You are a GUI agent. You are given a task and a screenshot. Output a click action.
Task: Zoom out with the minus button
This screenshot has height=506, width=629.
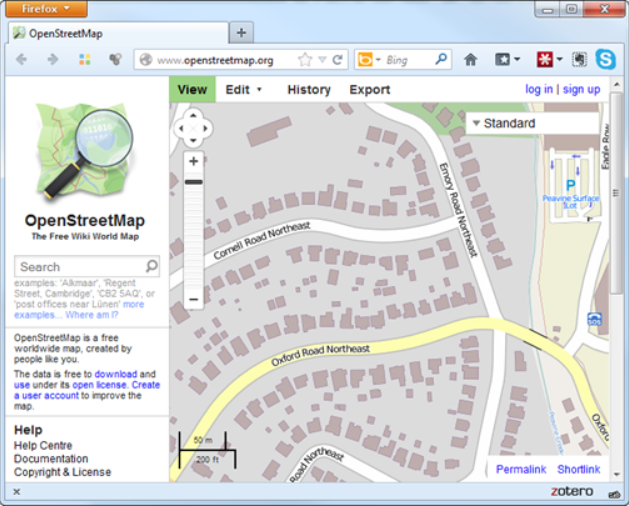pos(193,299)
